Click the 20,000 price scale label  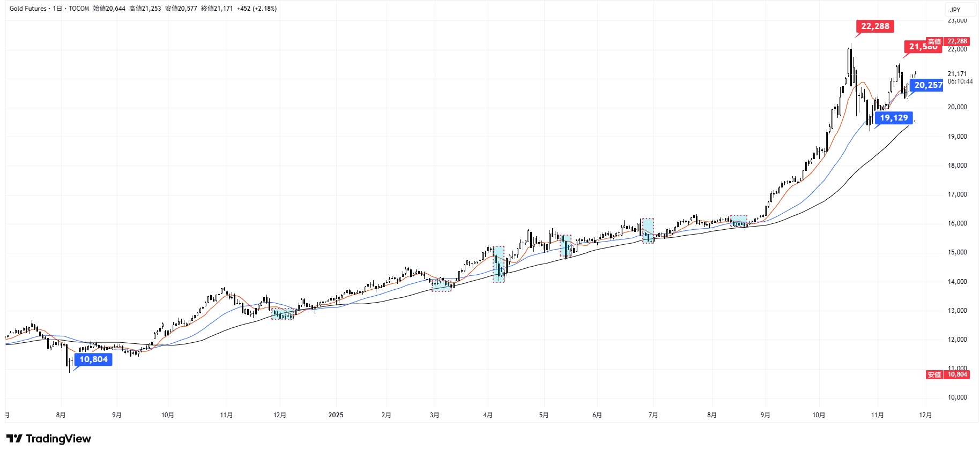pos(957,107)
